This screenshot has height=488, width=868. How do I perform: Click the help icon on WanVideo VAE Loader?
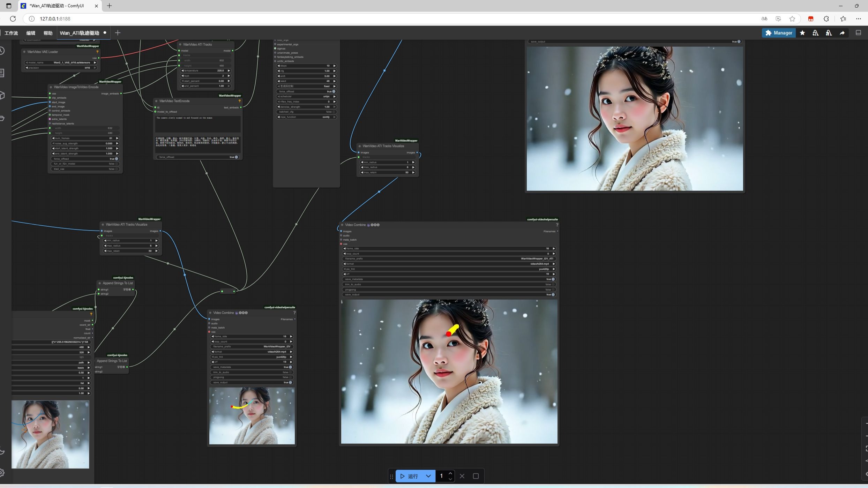tap(97, 52)
